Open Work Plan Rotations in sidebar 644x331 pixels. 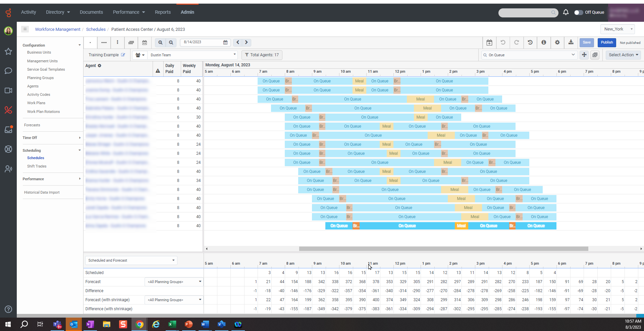(43, 112)
